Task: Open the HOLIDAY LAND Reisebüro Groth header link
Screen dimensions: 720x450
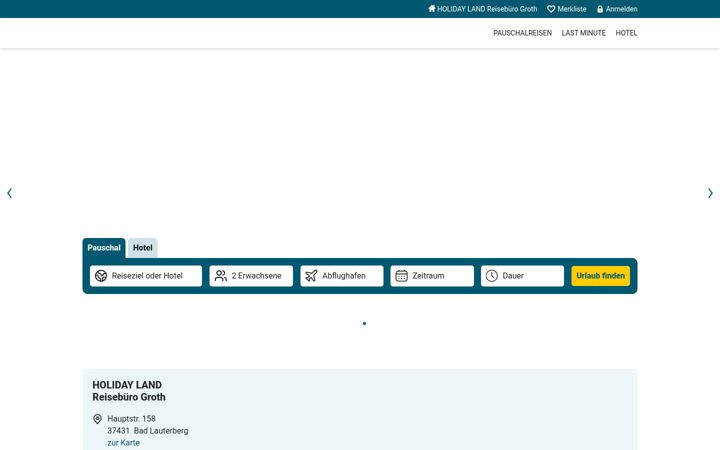Action: point(483,9)
